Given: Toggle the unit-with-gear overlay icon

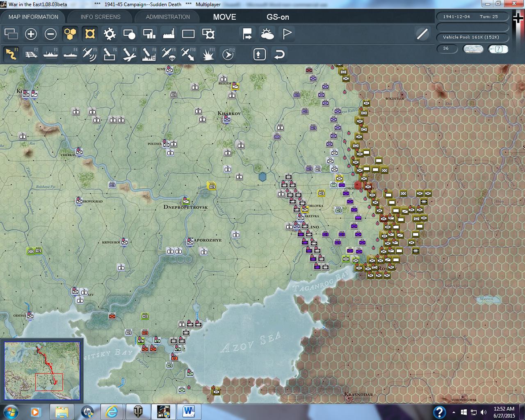Looking at the screenshot, I should point(208,34).
